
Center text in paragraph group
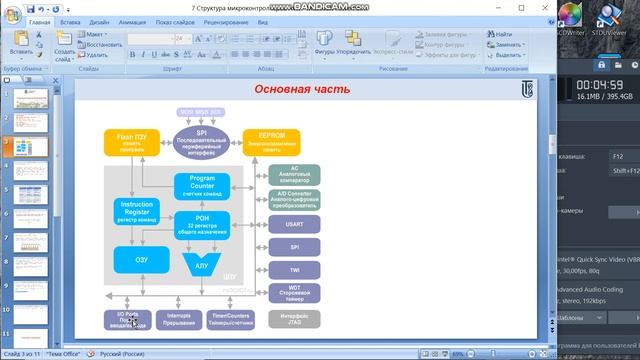(x=246, y=54)
